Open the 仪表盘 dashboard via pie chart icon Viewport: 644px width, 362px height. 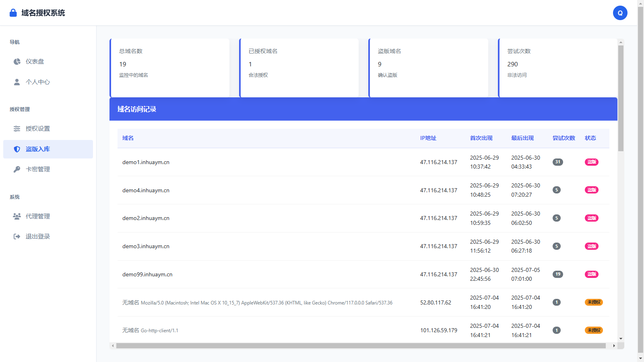17,61
